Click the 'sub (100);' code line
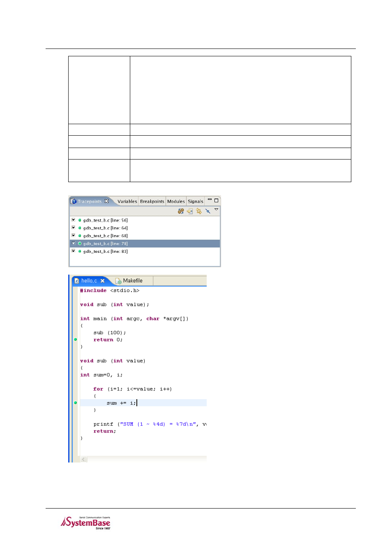392x555 pixels. [x=110, y=333]
